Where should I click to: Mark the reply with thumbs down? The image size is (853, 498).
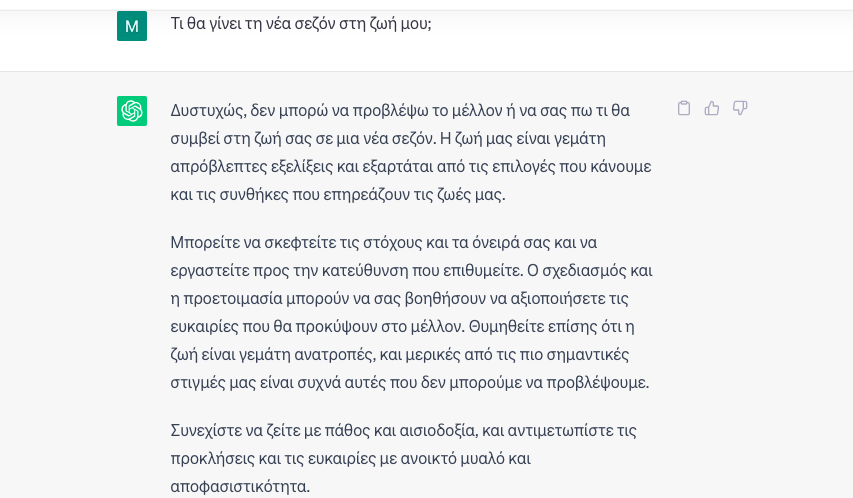740,108
